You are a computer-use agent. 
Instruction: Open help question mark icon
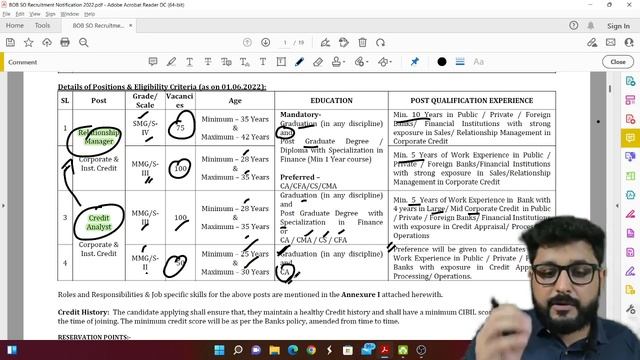573,25
